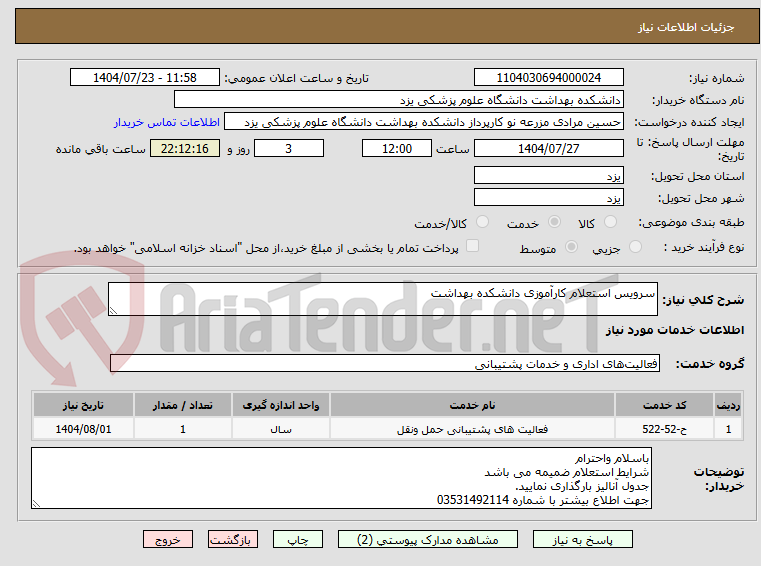Click the ساعت باقی مانده label

[100, 150]
